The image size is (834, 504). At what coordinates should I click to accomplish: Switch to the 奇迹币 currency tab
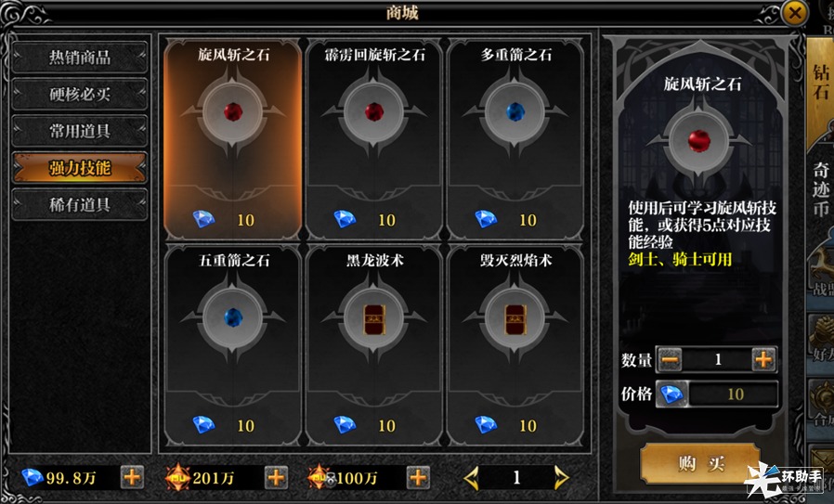tap(821, 188)
